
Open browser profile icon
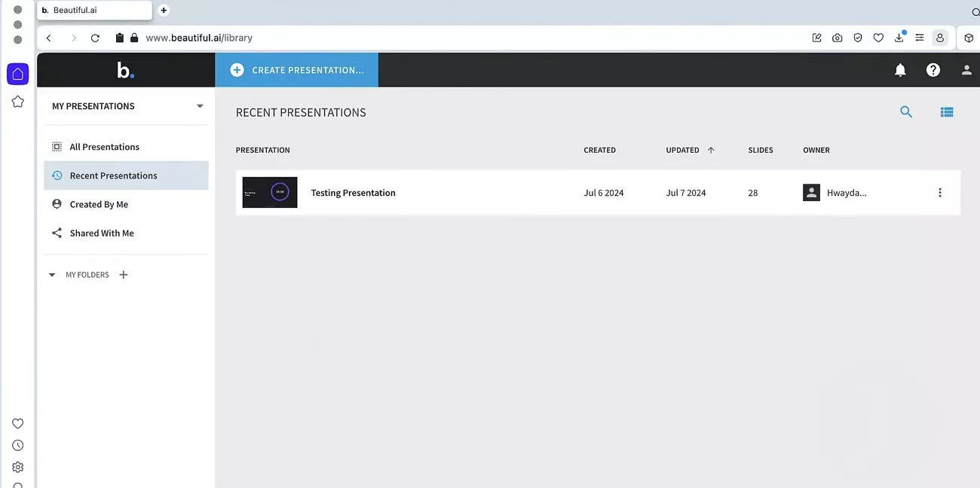click(x=940, y=38)
